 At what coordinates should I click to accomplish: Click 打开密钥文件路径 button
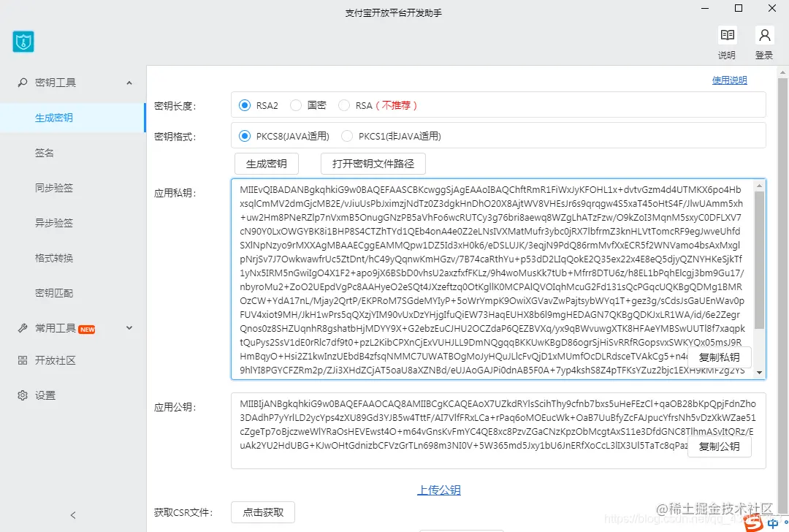click(x=373, y=164)
